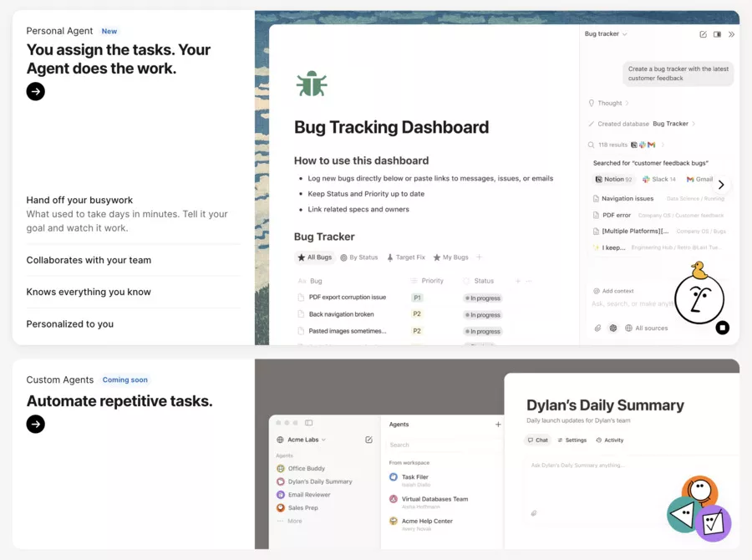752x560 pixels.
Task: Expand the Thought step
Action: [x=609, y=103]
